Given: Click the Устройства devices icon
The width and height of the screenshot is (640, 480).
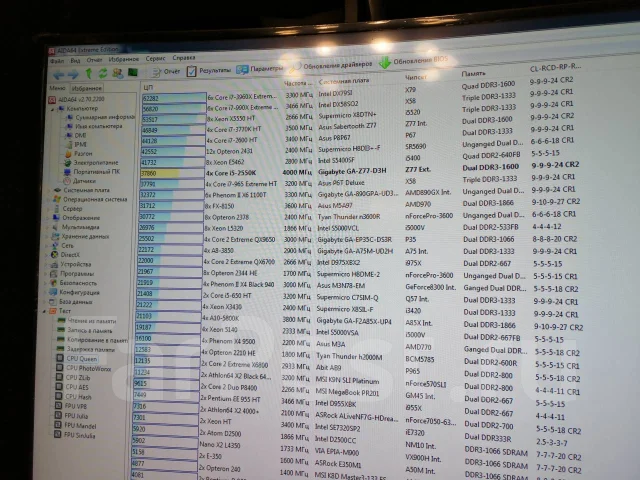Looking at the screenshot, I should click(x=54, y=264).
